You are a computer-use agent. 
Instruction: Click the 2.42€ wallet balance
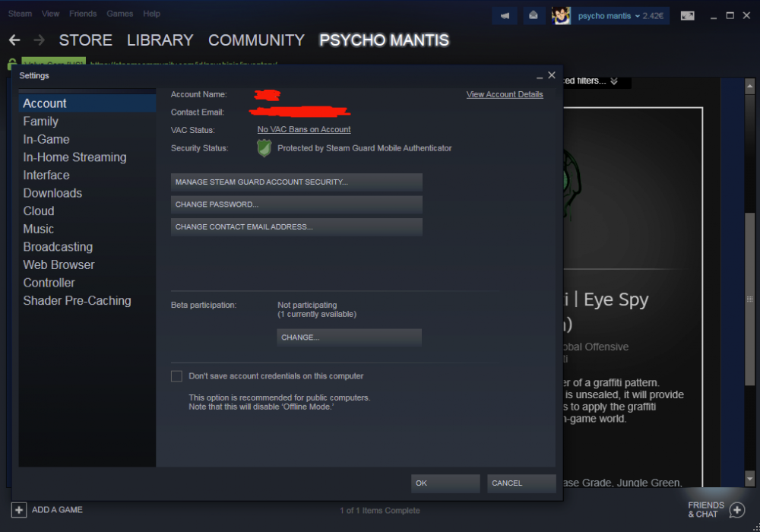pos(653,16)
